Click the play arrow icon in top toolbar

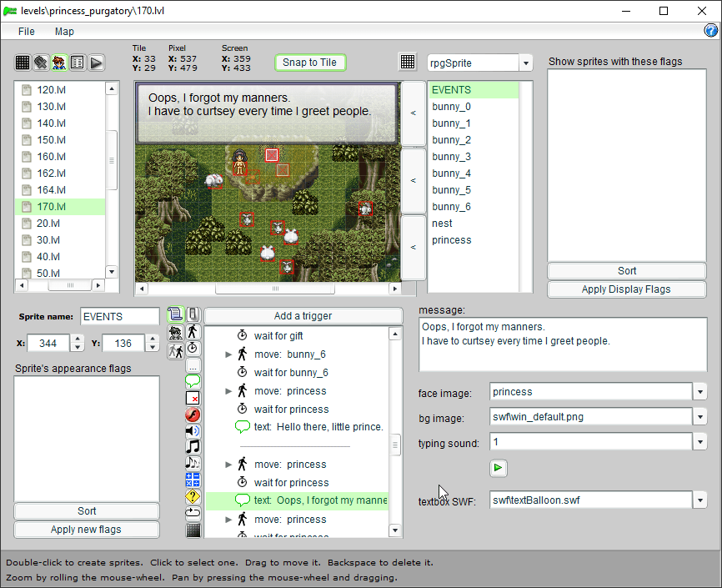97,63
